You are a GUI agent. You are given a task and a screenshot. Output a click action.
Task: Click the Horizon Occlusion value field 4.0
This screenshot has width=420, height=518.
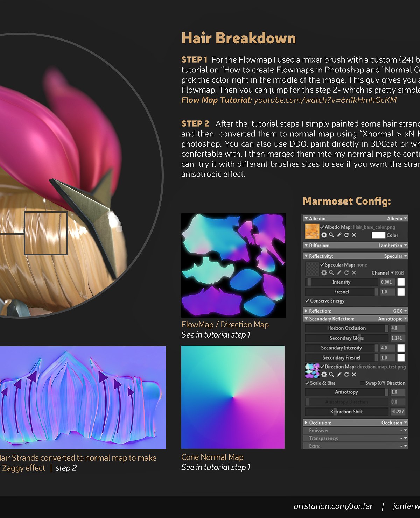(x=398, y=328)
